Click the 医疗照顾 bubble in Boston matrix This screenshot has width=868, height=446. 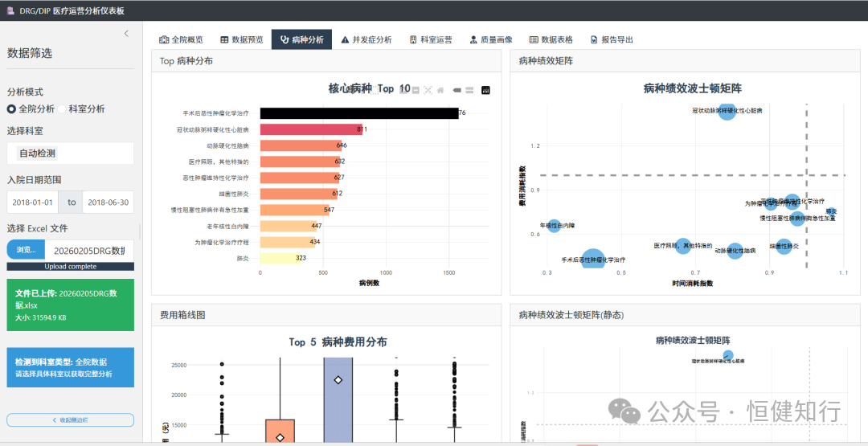684,246
